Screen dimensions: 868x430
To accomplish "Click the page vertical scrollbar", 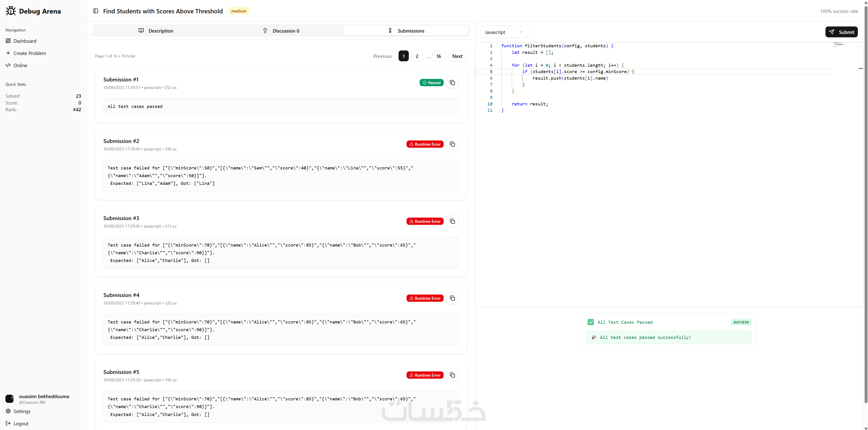I will coord(866,202).
